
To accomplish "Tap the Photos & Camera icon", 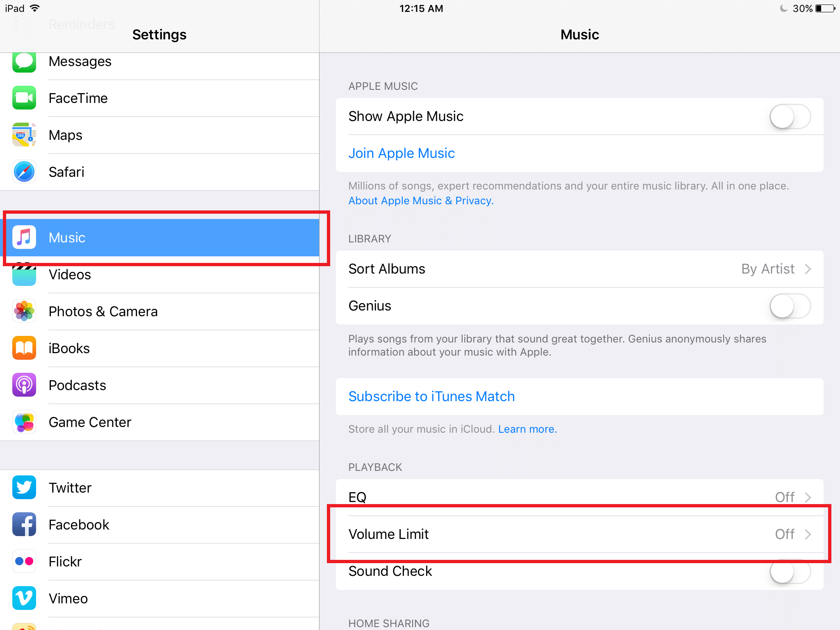I will pos(24,311).
